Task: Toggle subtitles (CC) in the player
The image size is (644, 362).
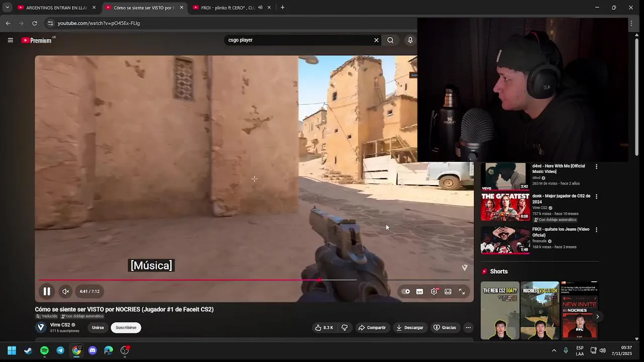Action: [x=420, y=292]
